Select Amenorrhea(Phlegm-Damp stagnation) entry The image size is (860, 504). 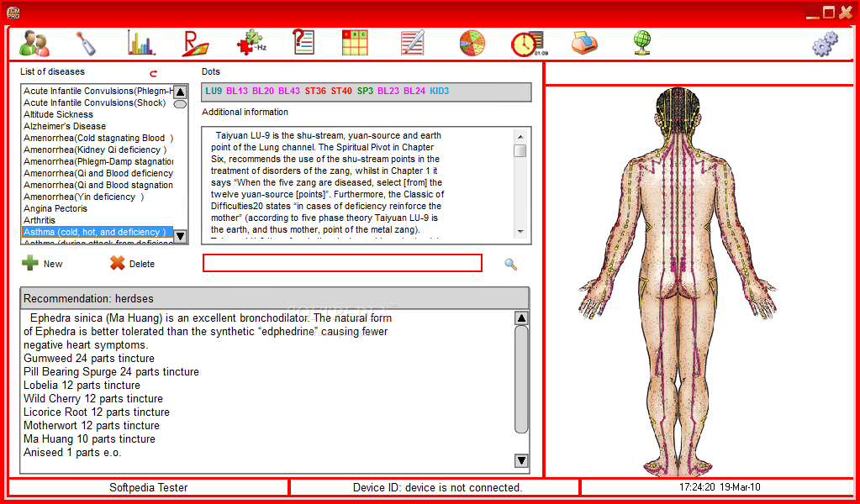[x=98, y=161]
